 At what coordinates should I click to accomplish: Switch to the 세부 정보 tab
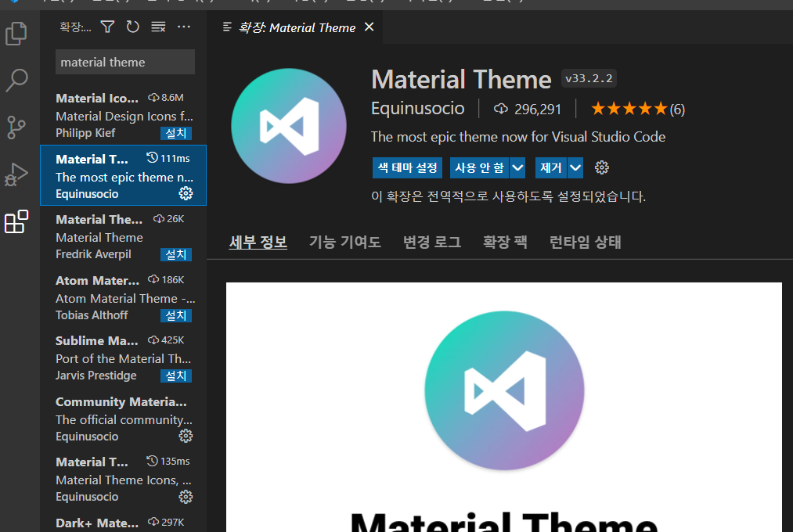click(258, 242)
